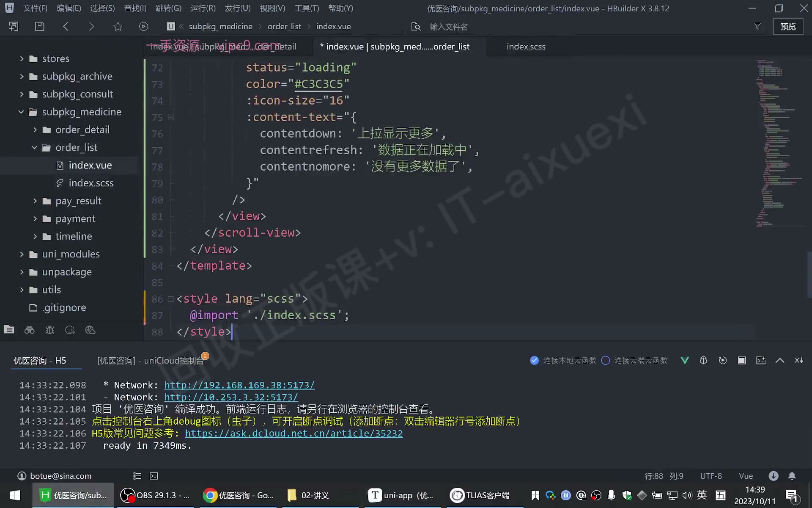Collapse the subpkg_medicine folder
The height and width of the screenshot is (508, 812).
(21, 112)
